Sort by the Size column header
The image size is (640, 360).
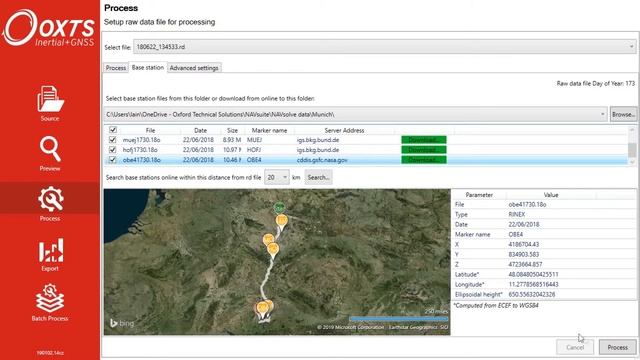233,130
